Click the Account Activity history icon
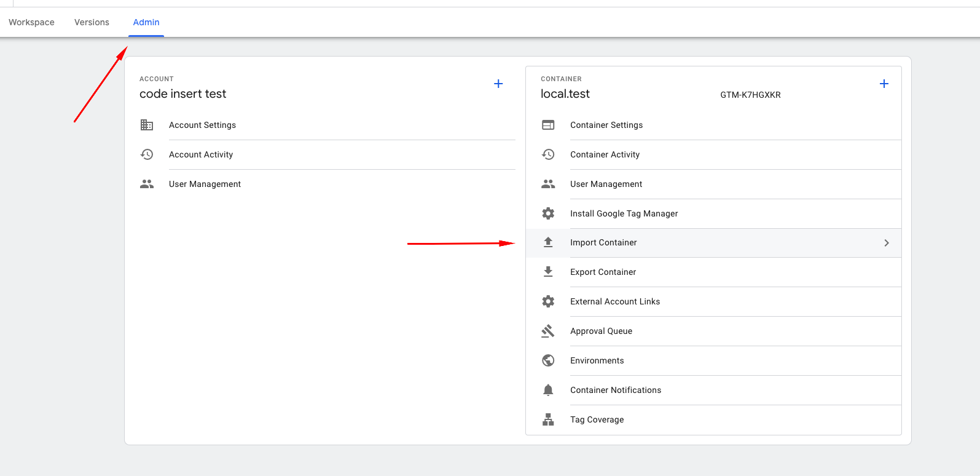The image size is (980, 476). pyautogui.click(x=147, y=154)
